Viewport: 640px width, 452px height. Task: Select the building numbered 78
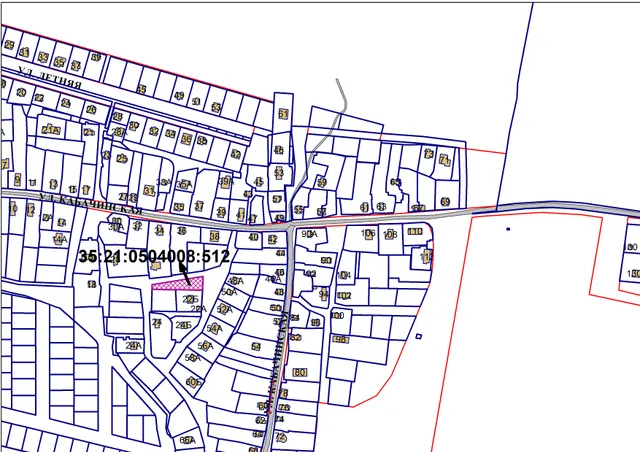pos(283,393)
